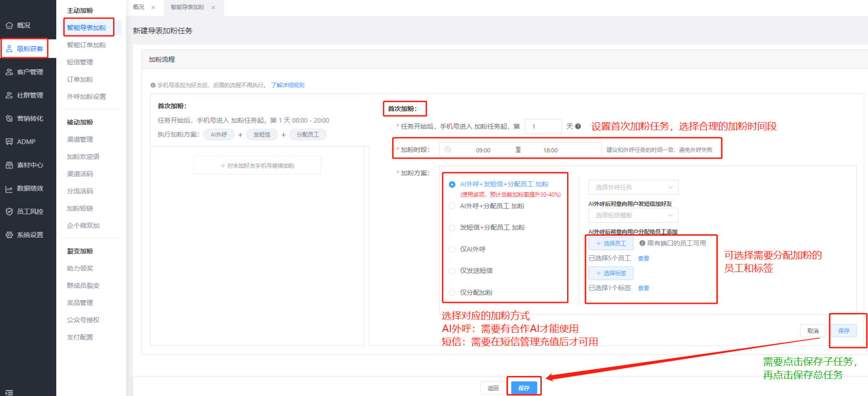Image resolution: width=868 pixels, height=396 pixels.
Task: Click the day number input field
Action: coord(542,126)
